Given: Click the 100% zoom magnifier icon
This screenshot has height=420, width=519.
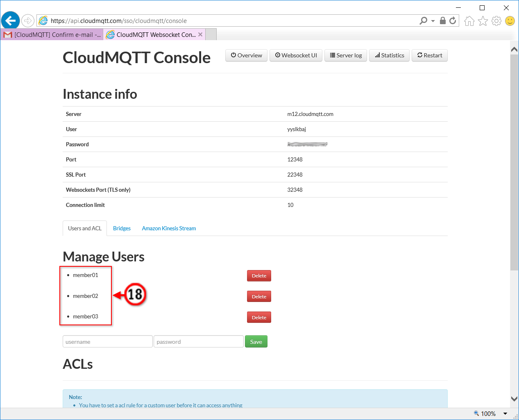Looking at the screenshot, I should (476, 413).
